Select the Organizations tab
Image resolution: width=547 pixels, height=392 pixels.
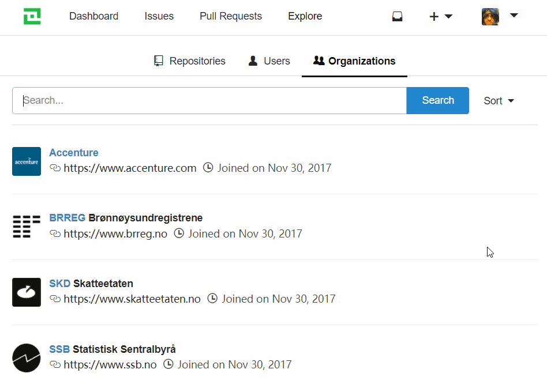click(x=354, y=61)
